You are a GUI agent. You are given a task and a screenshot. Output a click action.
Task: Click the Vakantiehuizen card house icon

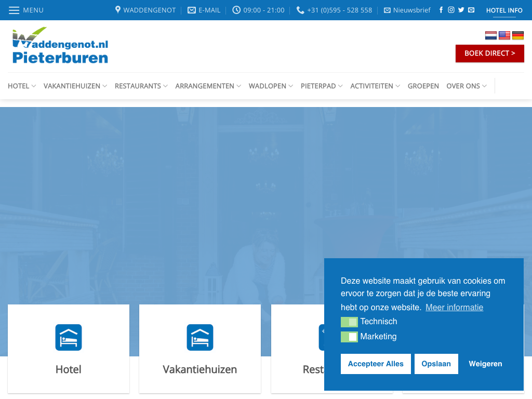click(200, 338)
